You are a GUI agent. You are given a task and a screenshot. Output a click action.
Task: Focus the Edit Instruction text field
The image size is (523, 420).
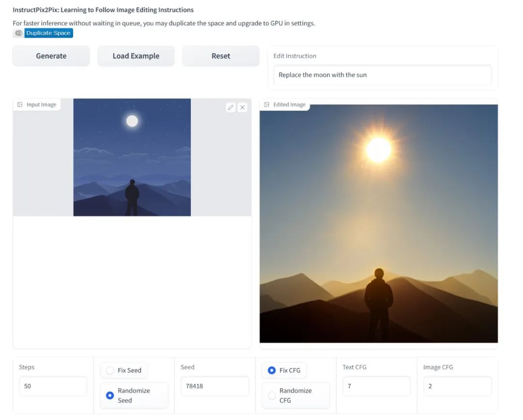click(x=382, y=75)
